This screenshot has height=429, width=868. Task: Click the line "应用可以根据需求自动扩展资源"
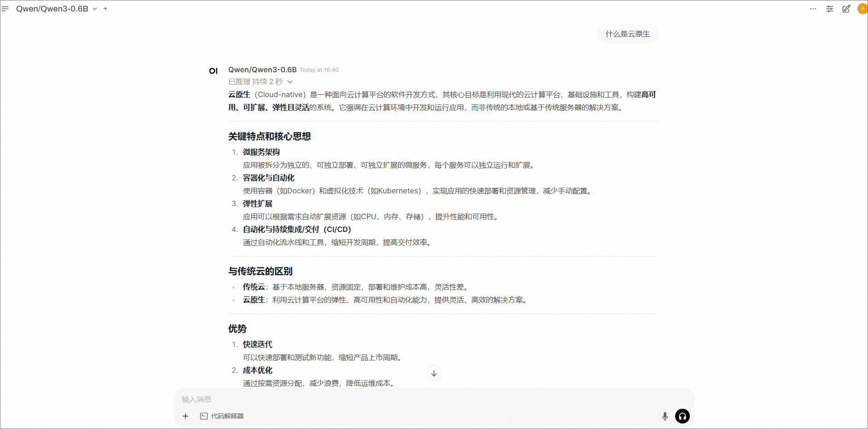pos(372,216)
